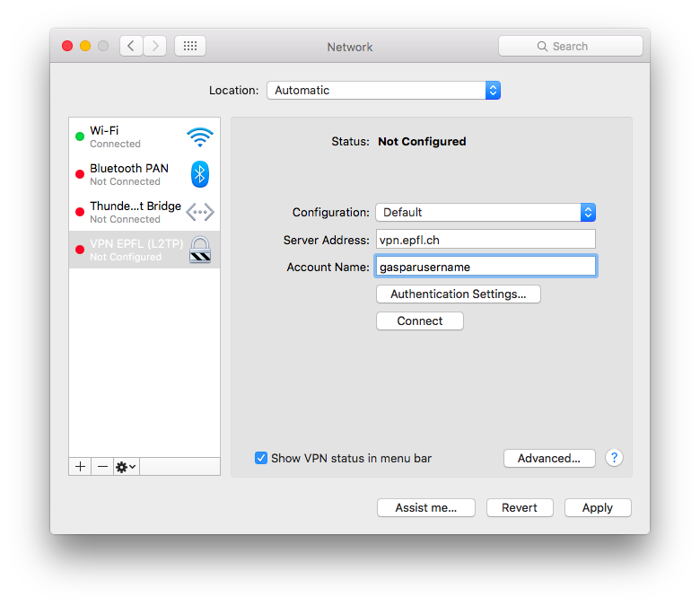The height and width of the screenshot is (606, 700).
Task: Click the Connect button
Action: 420,321
